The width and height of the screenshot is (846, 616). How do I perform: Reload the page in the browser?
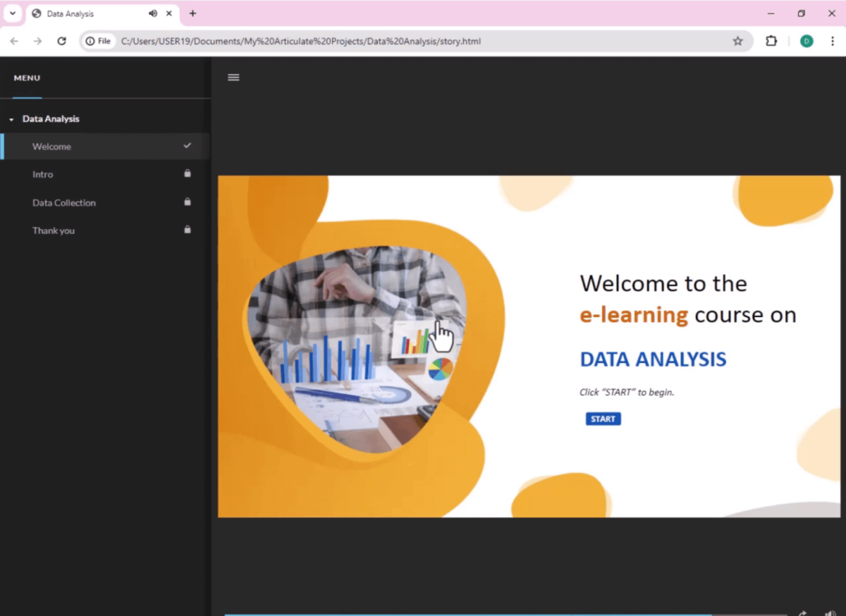pyautogui.click(x=63, y=40)
